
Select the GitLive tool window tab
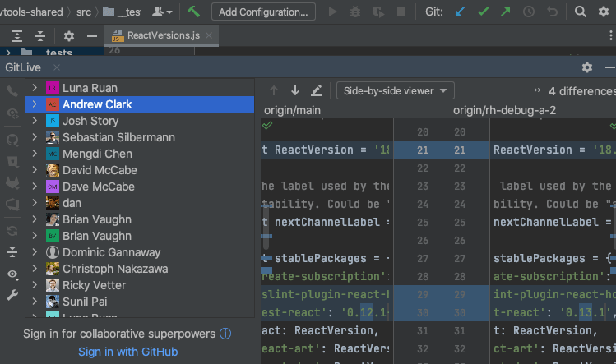coord(23,67)
